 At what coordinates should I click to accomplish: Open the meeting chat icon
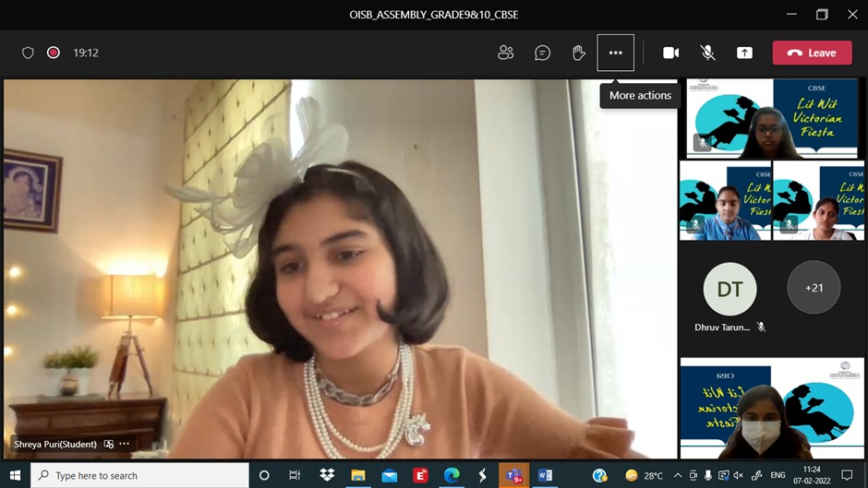pyautogui.click(x=543, y=53)
